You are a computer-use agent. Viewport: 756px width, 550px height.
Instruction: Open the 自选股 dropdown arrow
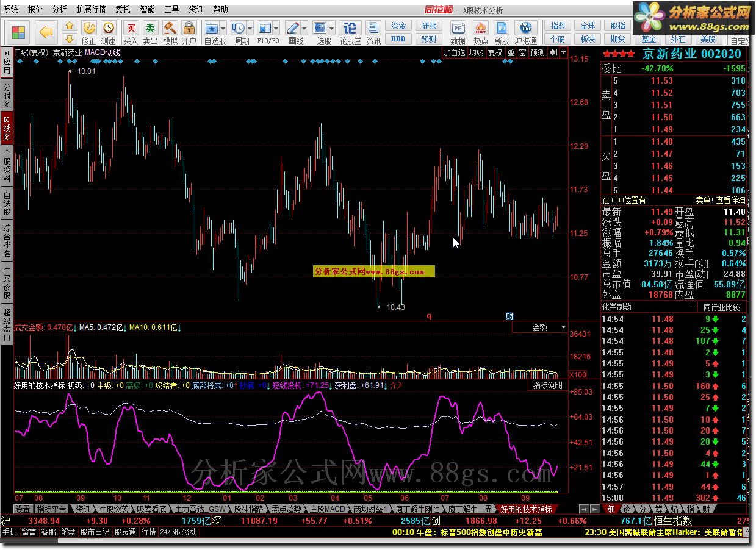pos(223,28)
